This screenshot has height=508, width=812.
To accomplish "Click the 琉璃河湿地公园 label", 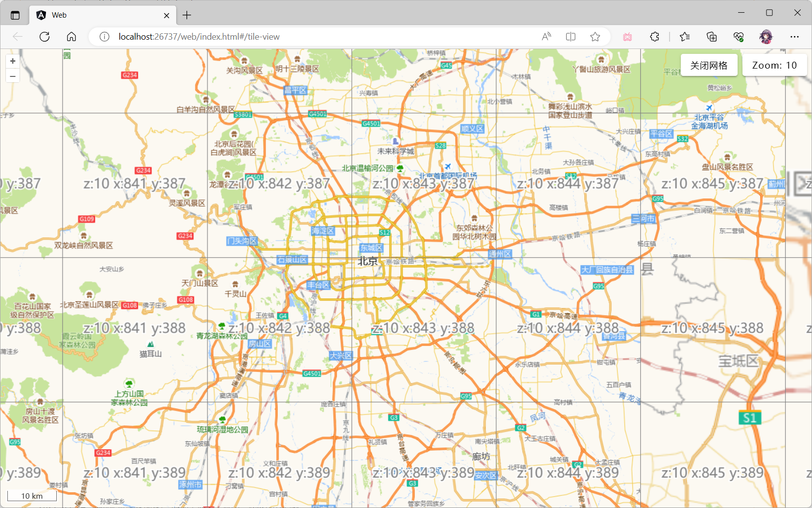I will [222, 430].
